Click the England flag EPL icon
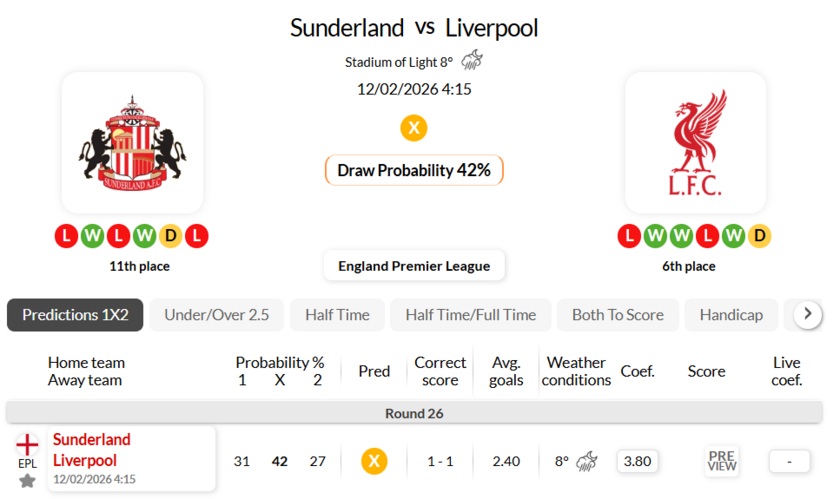Screen dimensions: 840x499 coord(27,444)
